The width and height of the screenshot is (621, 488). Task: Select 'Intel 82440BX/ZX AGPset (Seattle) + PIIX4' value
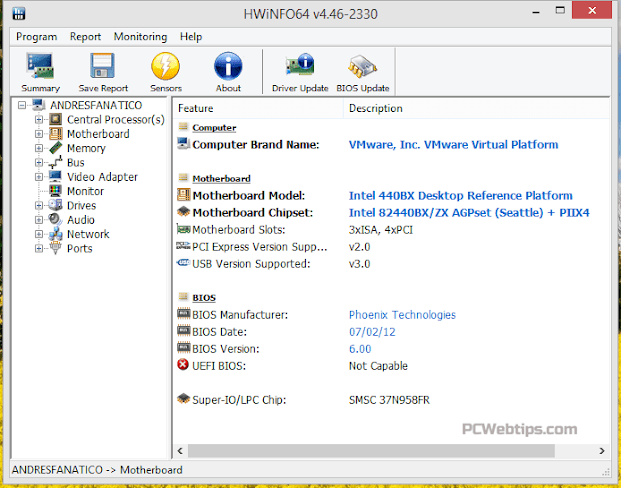[x=469, y=213]
